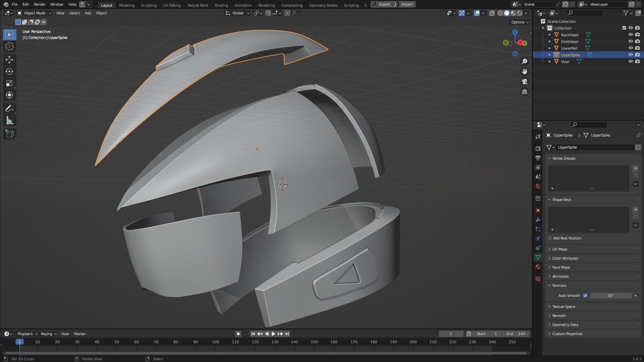Choose the Select Box tool

[x=9, y=35]
